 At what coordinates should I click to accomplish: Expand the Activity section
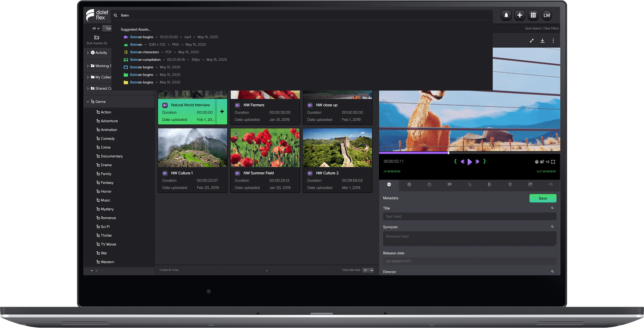click(x=88, y=53)
